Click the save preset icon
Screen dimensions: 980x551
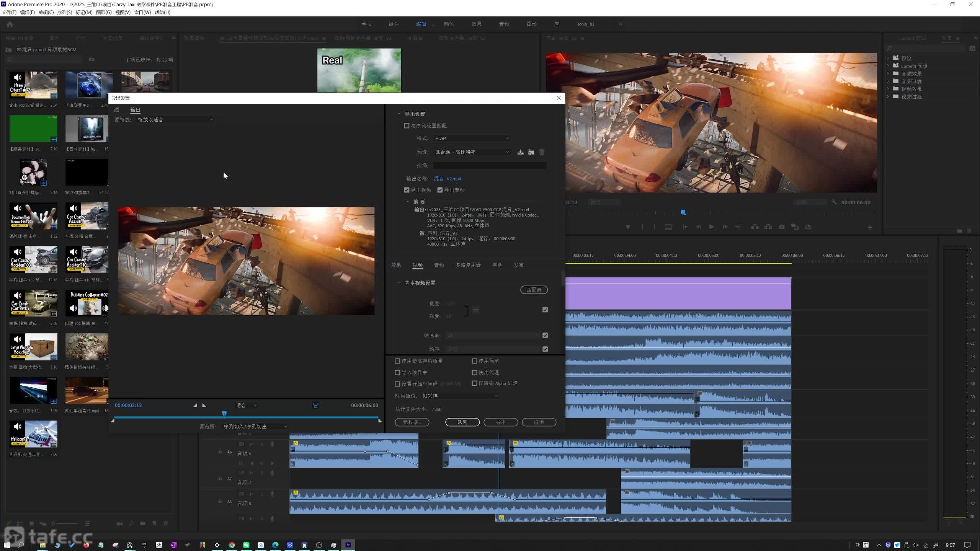click(520, 152)
